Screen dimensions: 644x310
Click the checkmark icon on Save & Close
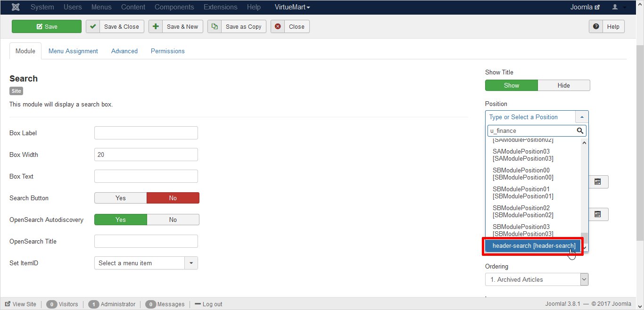93,26
